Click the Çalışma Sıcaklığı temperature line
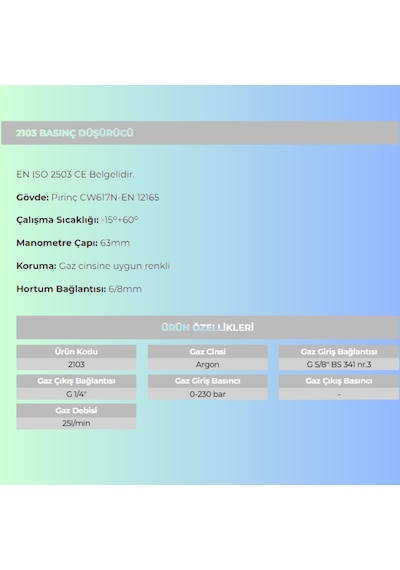The image size is (400, 570). (x=77, y=220)
